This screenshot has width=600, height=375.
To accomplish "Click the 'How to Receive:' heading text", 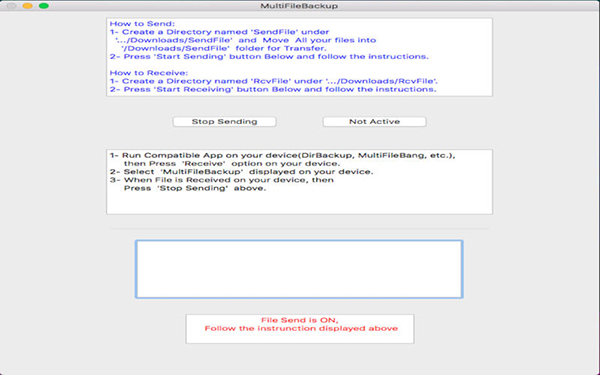I will pyautogui.click(x=148, y=73).
